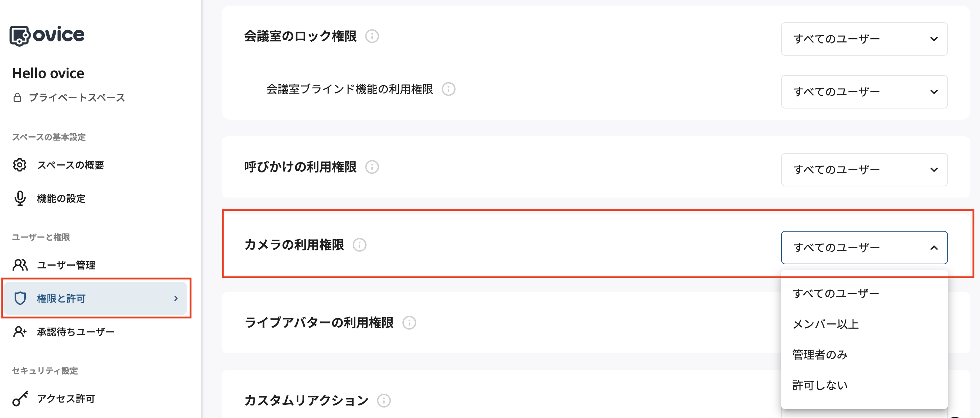Screen dimensions: 980x418
Task: Click the users icon beside ユーザー管理
Action: [x=19, y=265]
